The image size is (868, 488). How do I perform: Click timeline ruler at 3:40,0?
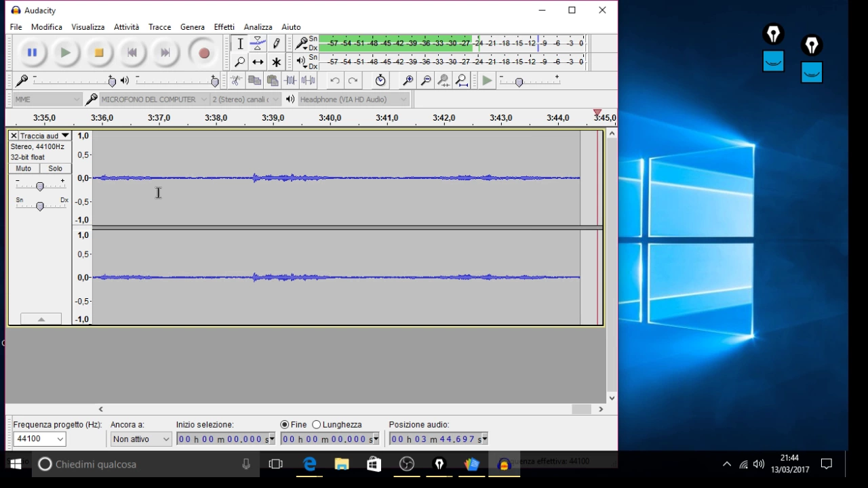330,118
